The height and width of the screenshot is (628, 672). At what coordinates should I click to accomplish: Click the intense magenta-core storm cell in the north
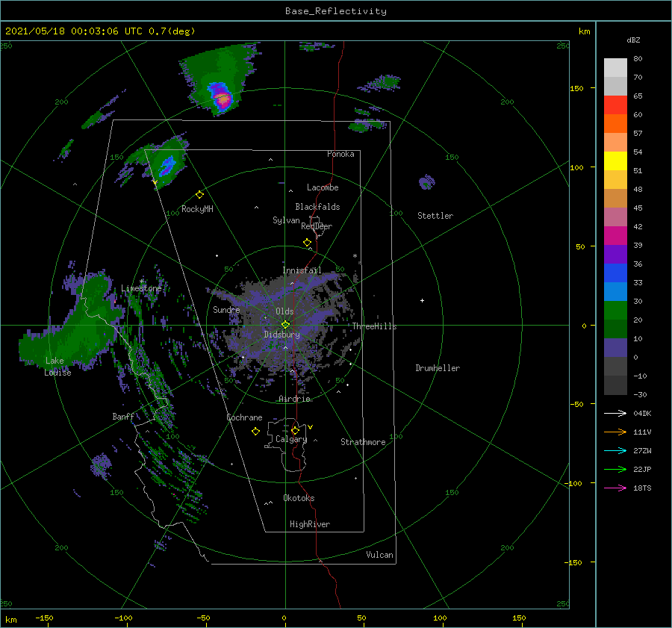pos(222,99)
